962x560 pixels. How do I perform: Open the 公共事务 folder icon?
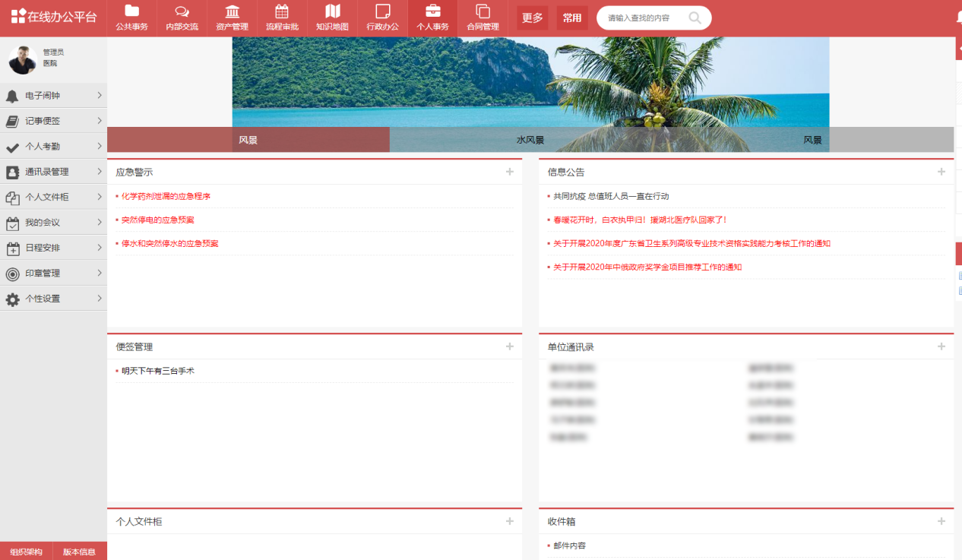click(x=132, y=11)
